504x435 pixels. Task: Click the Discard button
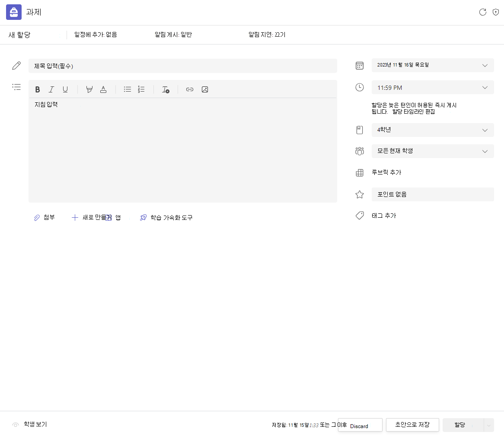click(x=360, y=425)
